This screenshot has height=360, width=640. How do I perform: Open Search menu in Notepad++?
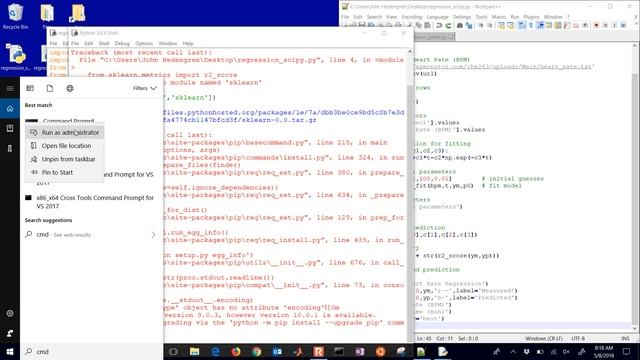click(374, 17)
